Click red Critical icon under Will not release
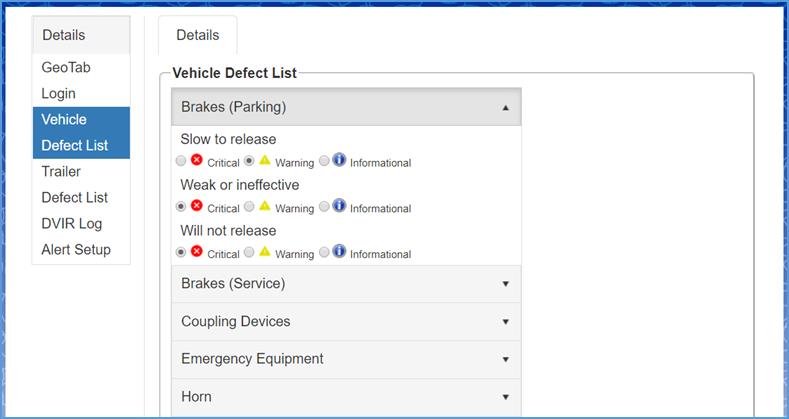The height and width of the screenshot is (419, 789). [197, 251]
